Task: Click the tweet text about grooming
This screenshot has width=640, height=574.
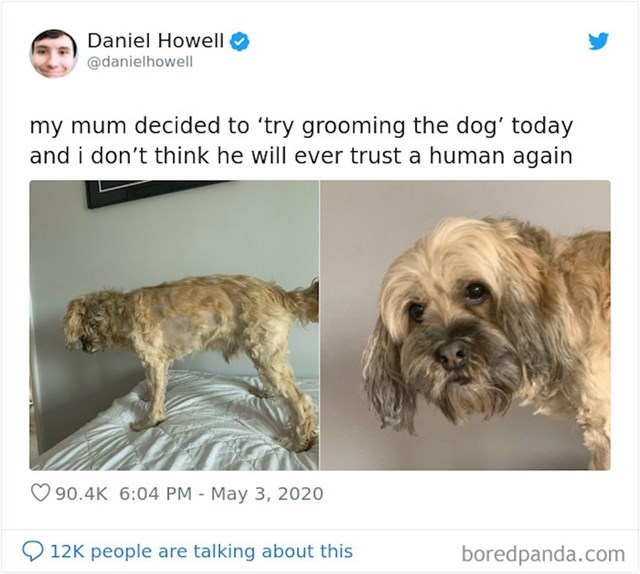Action: 301,141
